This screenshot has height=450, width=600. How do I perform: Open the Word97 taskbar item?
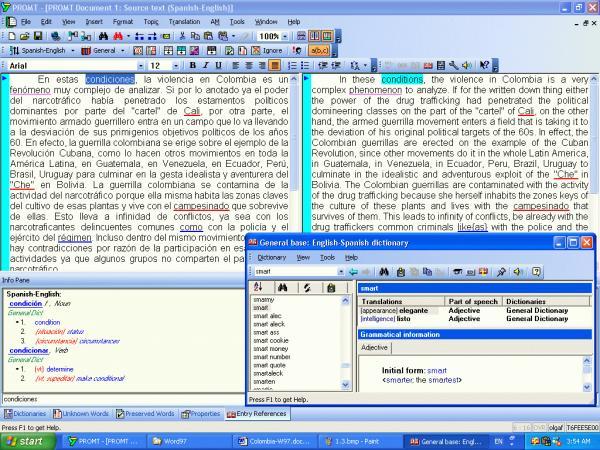pyautogui.click(x=189, y=442)
